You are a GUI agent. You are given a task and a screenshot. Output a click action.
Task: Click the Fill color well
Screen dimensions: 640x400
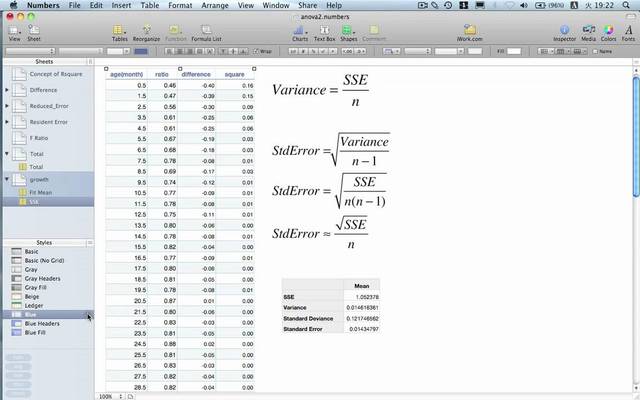tap(514, 51)
